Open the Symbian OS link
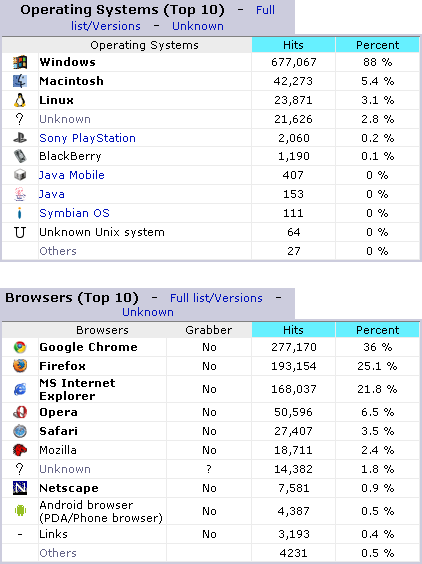Viewport: 422px width, 564px height. [x=74, y=213]
